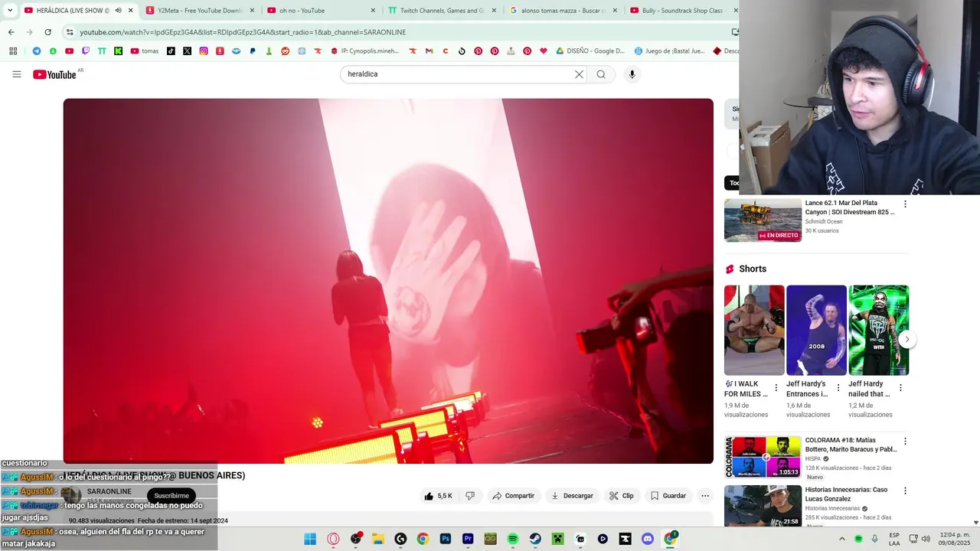The image size is (980, 551).
Task: Open the Telegram bookmark
Action: (36, 51)
